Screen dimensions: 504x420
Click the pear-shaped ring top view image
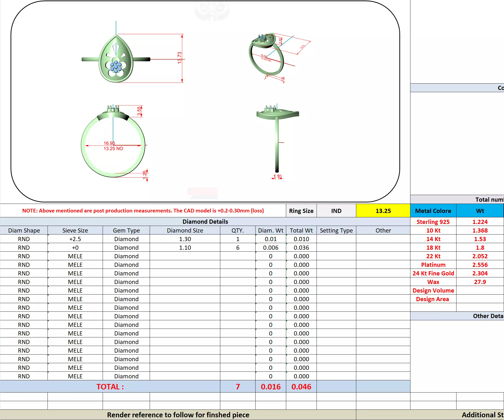point(116,59)
